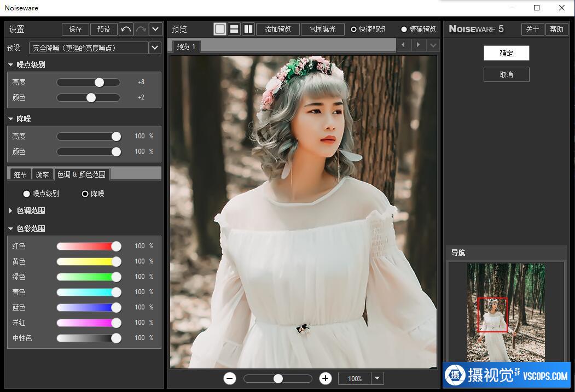Screen dimensions: 575x392
Task: Go to next preview tab arrow
Action: point(418,45)
